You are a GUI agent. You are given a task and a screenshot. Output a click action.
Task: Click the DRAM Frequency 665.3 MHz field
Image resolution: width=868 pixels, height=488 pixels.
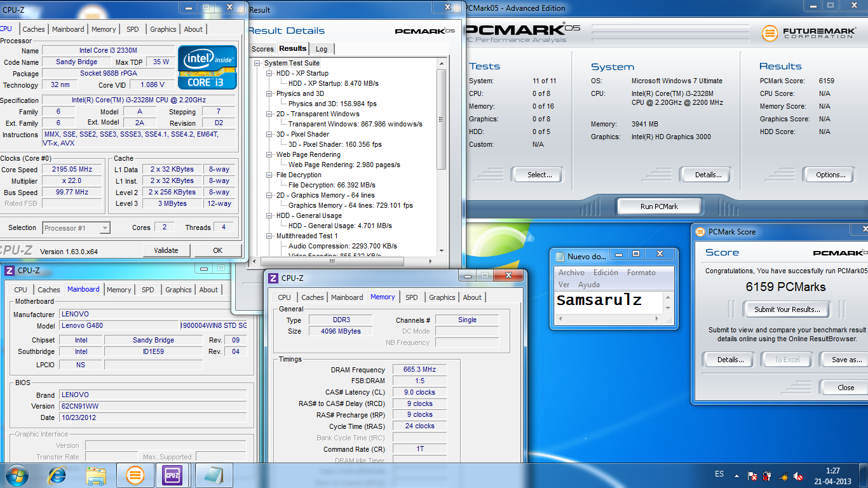(x=420, y=369)
